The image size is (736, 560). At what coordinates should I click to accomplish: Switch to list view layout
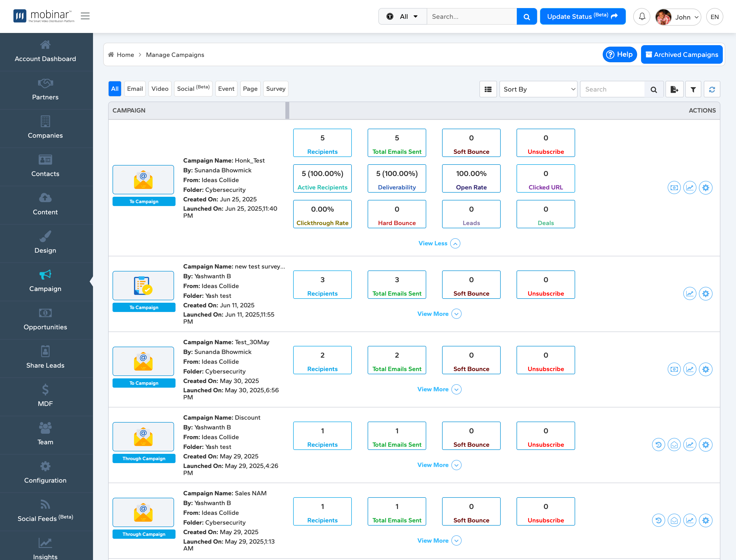click(488, 89)
